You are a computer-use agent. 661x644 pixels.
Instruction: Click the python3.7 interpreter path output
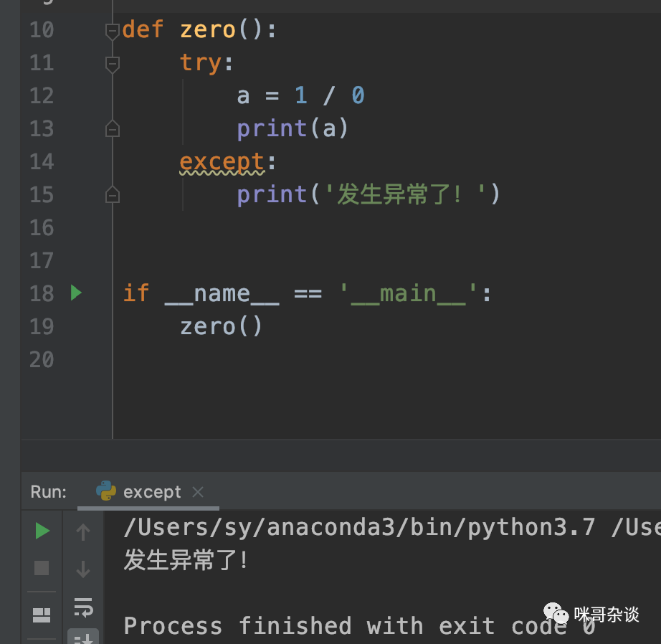(x=360, y=528)
